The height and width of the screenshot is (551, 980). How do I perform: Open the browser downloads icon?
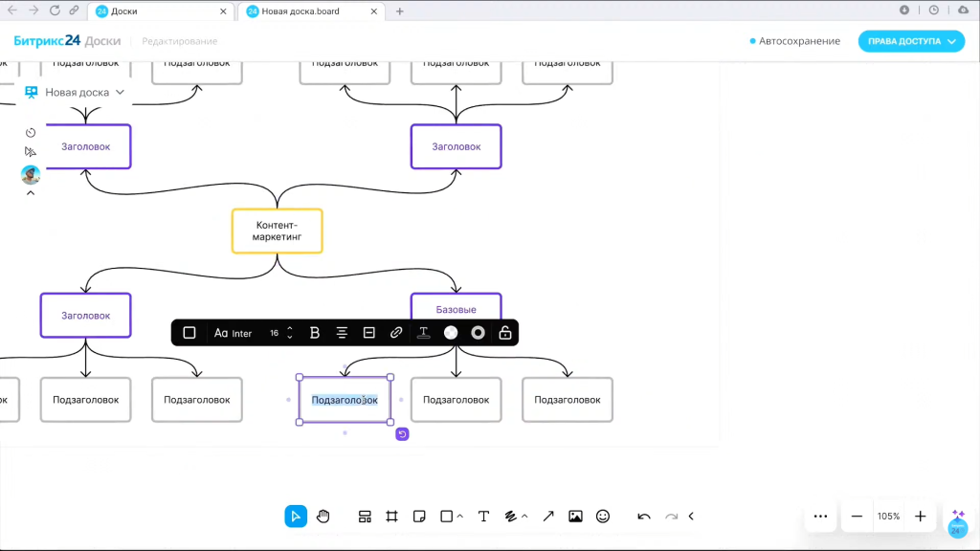904,10
